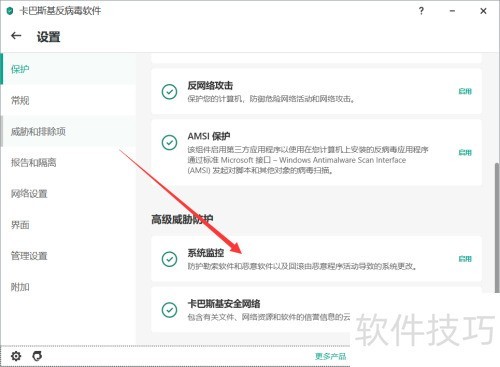
Task: Click the vertical scrollbar thumb
Action: (497, 228)
